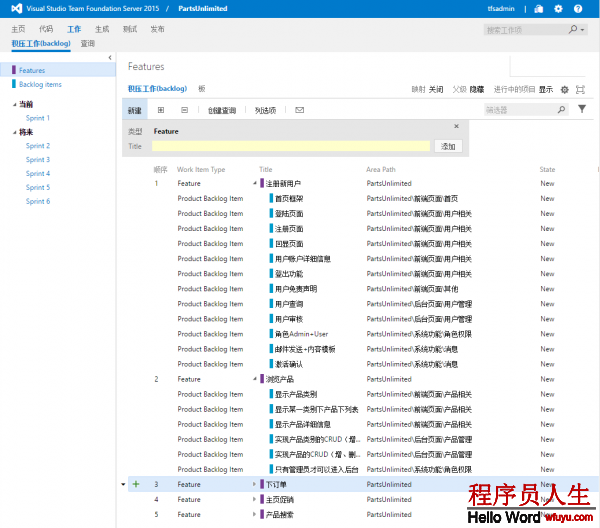Open Sprint 4
Image resolution: width=600 pixels, height=528 pixels.
coord(38,173)
